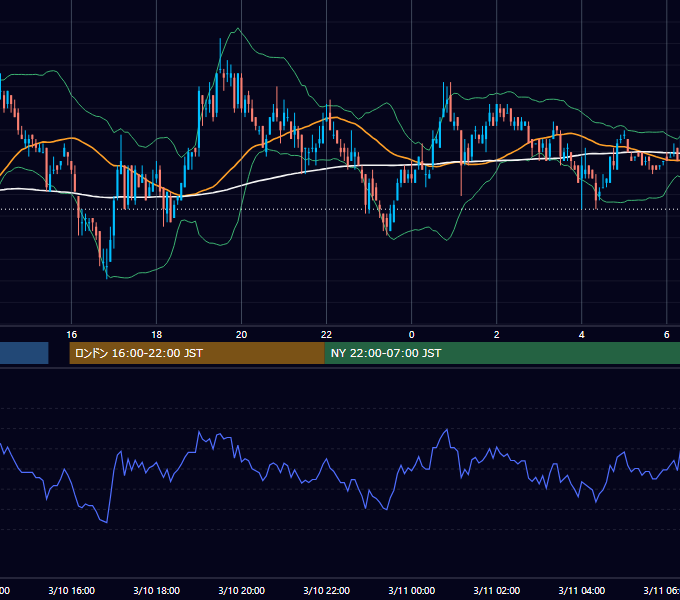
Task: Click the ロンドン 16:00-22:00 JST session bar
Action: 197,353
